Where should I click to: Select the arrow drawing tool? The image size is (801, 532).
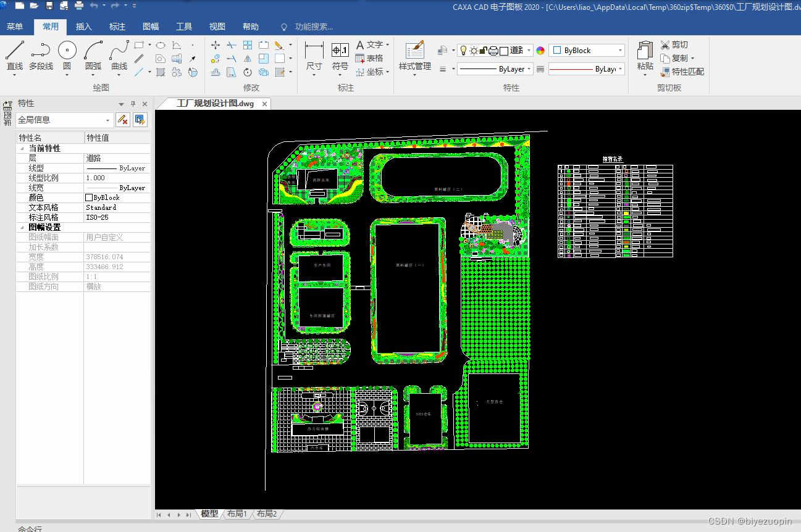point(193,59)
